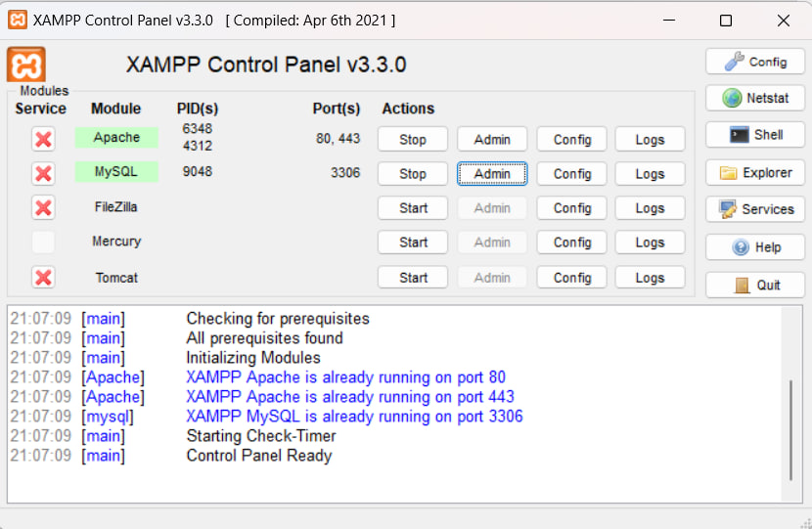Click the XAMPP logo in title bar
The height and width of the screenshot is (529, 812).
[17, 21]
